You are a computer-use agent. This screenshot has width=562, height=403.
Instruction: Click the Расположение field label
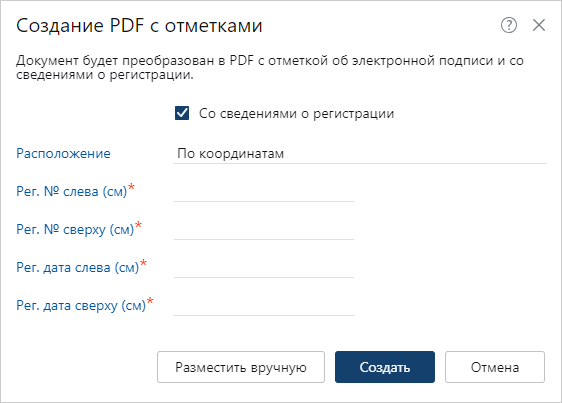pos(63,153)
